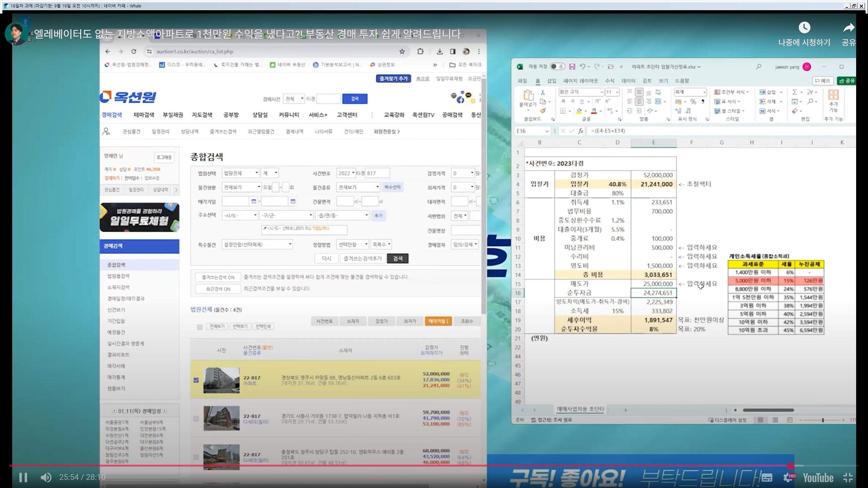Click the Watch Later clock icon
This screenshot has width=868, height=488.
pyautogui.click(x=804, y=28)
